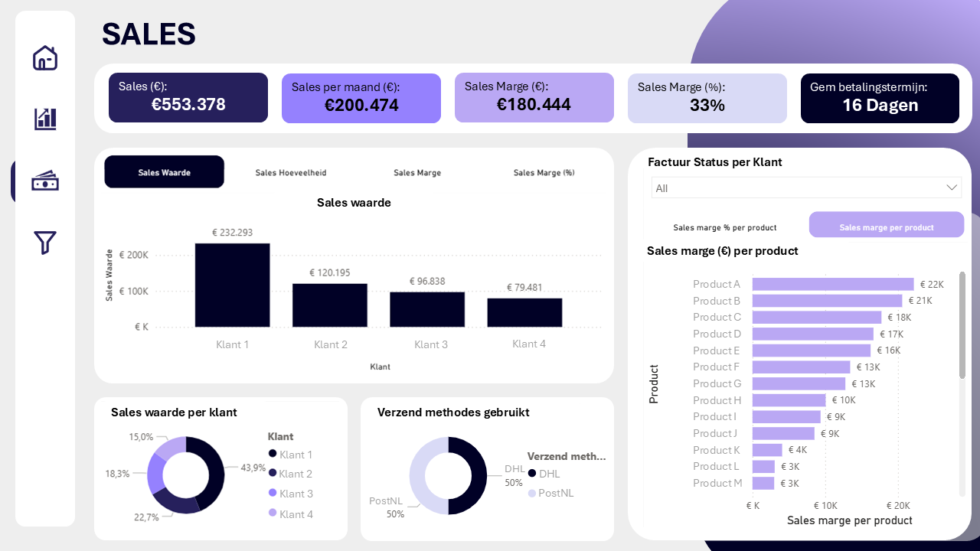Select the Sales Marge (%) tab
980x551 pixels.
coord(544,172)
